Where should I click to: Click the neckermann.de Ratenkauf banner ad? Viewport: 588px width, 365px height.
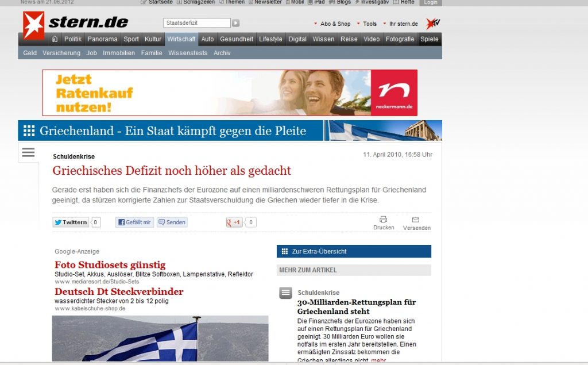pos(230,93)
